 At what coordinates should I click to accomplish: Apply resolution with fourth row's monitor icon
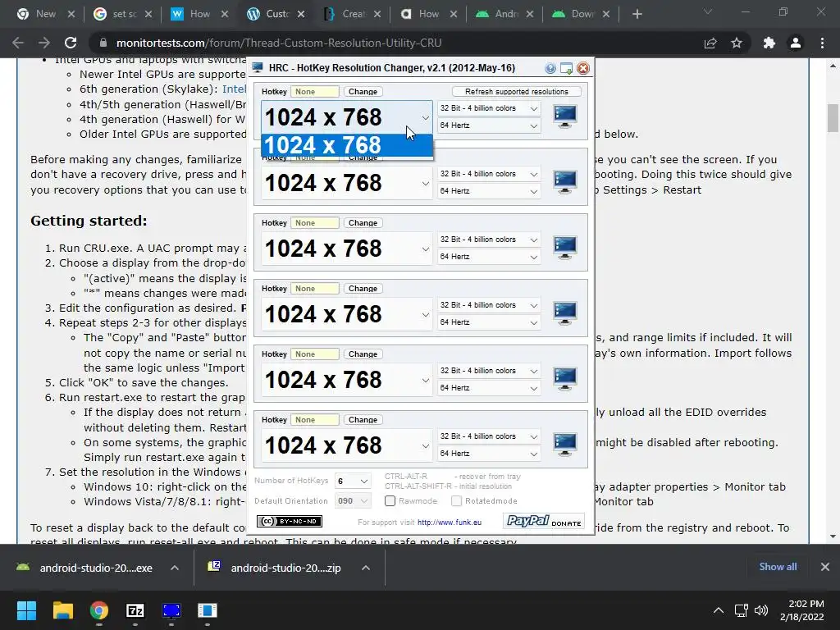(x=565, y=313)
